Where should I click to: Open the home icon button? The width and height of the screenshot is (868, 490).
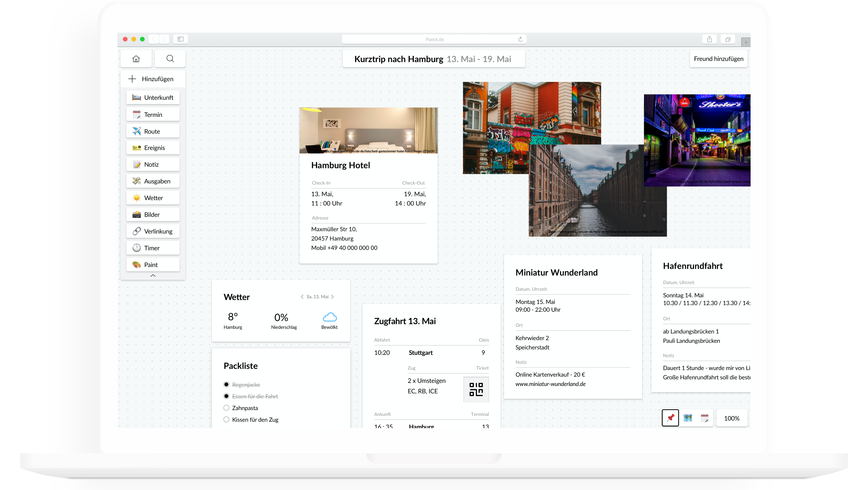[136, 59]
